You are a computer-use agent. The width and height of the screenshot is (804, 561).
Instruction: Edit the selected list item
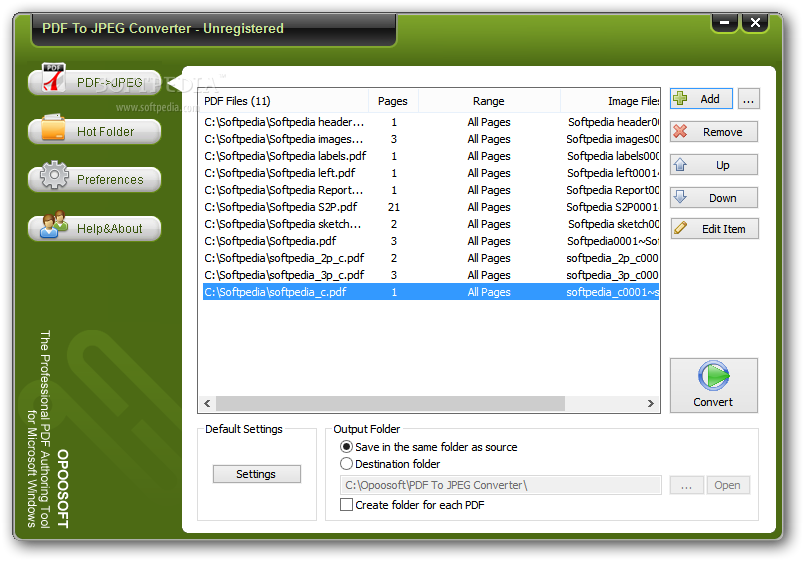(714, 229)
